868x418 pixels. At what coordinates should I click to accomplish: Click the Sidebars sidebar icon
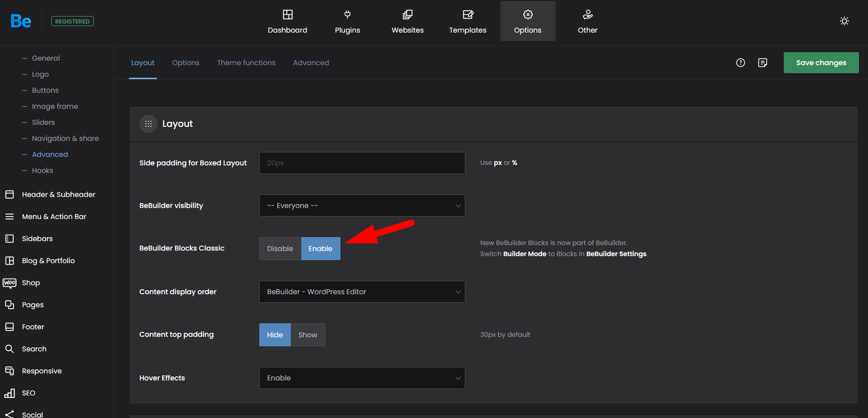coord(10,239)
